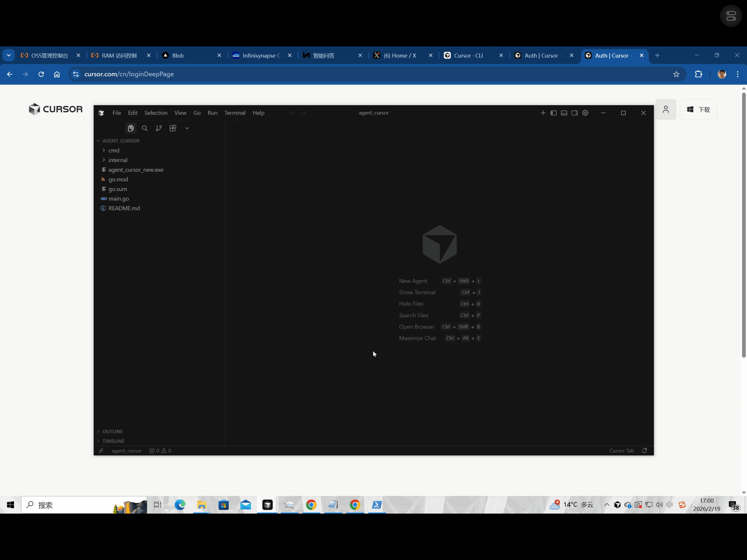Toggle the primary sidebar visibility
This screenshot has width=747, height=560.
pos(554,113)
